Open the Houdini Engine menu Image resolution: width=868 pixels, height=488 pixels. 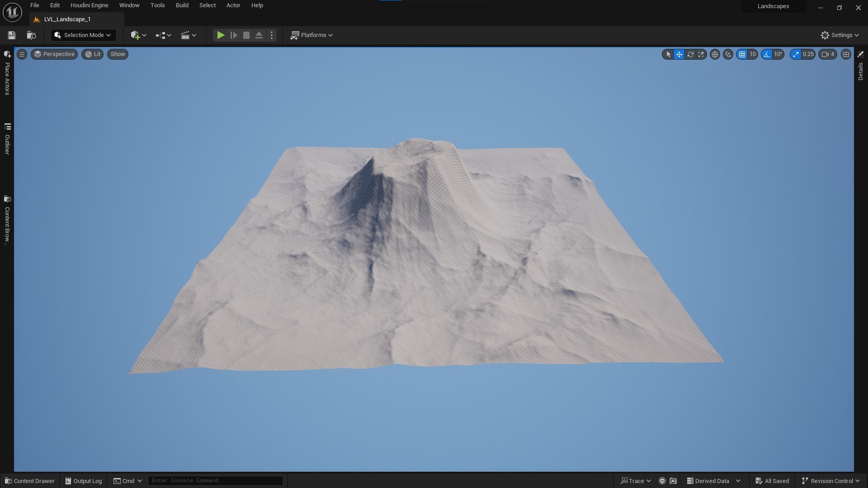click(x=89, y=5)
